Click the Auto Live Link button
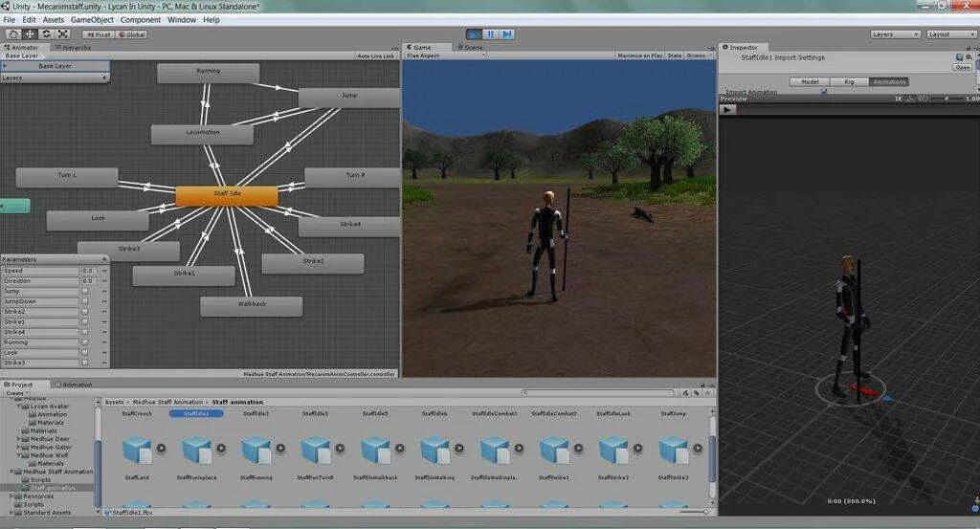980x529 pixels. [375, 55]
